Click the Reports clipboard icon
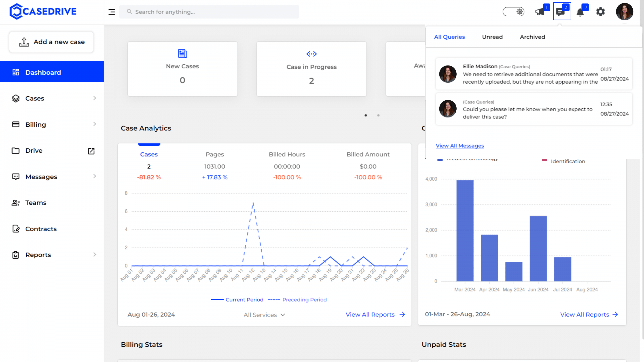The image size is (644, 362). coord(16,255)
